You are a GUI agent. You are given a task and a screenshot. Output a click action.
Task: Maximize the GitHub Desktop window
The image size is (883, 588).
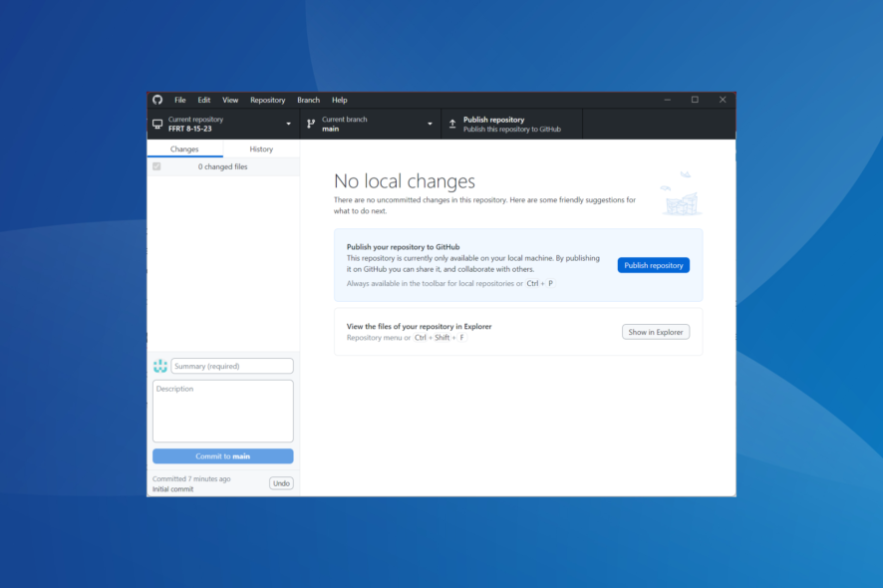[x=695, y=100]
